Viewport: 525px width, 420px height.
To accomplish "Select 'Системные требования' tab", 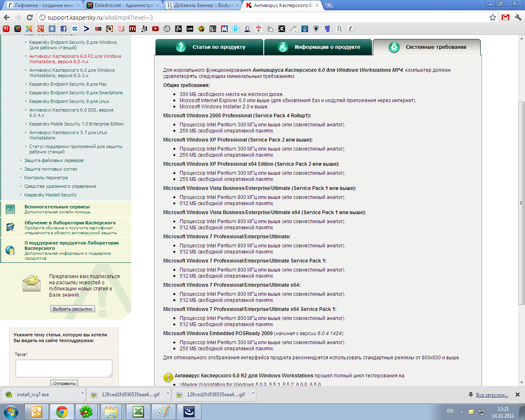I will (427, 47).
